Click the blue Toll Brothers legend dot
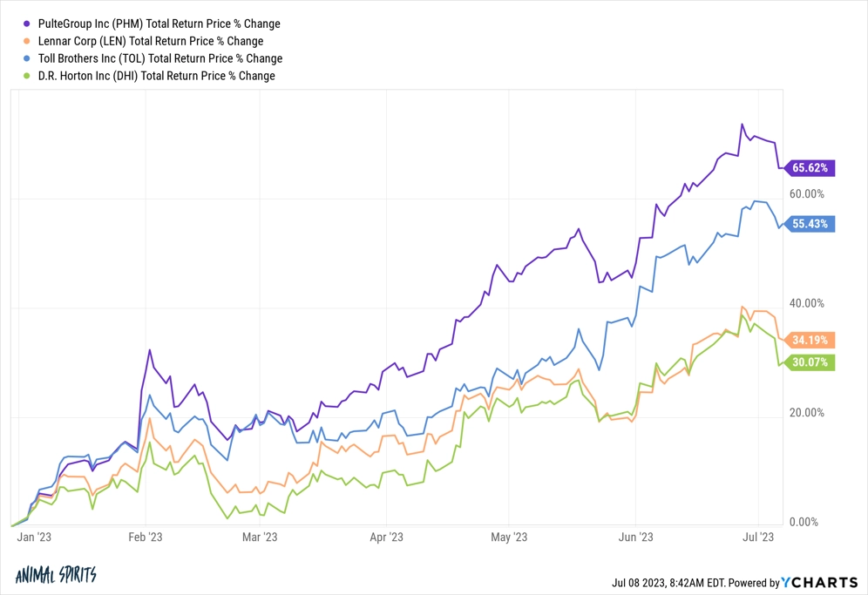868x595 pixels. 26,58
